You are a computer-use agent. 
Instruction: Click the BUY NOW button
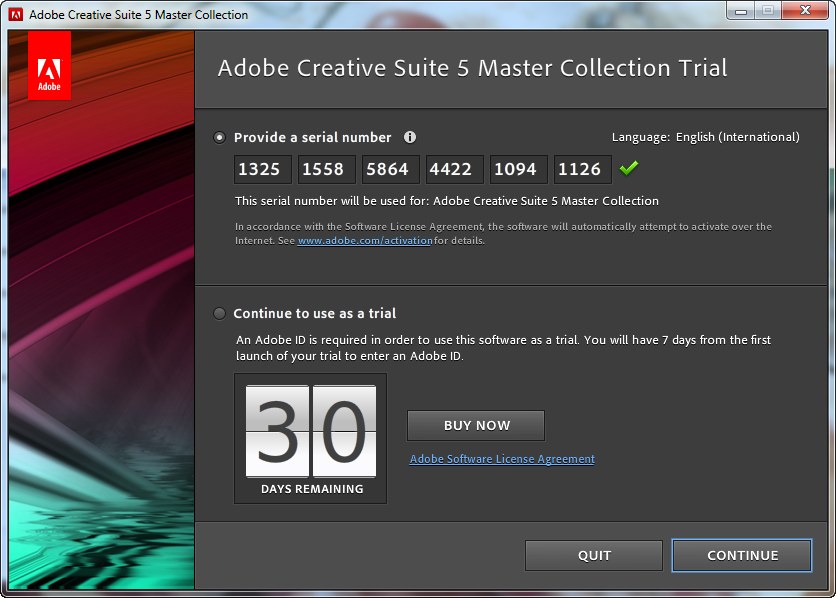[476, 425]
